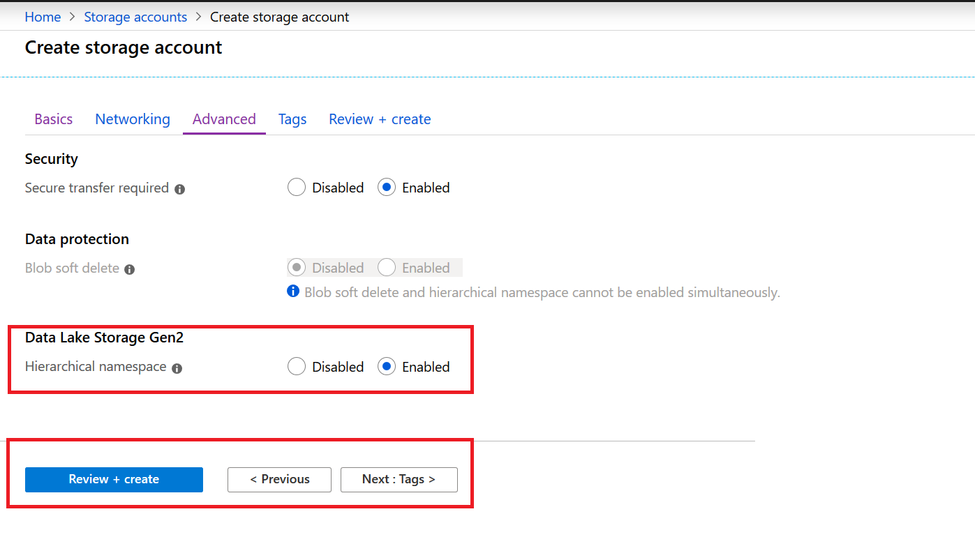
Task: Choose Disabled for Blob soft delete
Action: click(x=297, y=268)
